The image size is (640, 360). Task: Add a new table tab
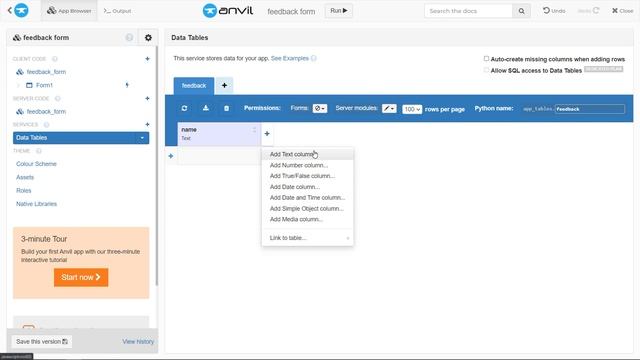(x=224, y=86)
